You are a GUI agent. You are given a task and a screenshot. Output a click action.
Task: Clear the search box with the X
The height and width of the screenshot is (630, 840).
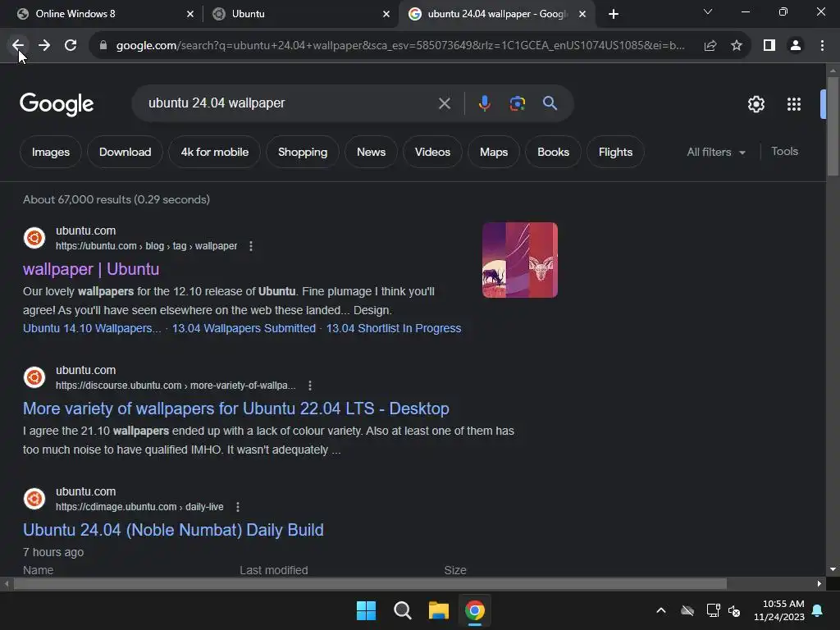click(x=444, y=103)
